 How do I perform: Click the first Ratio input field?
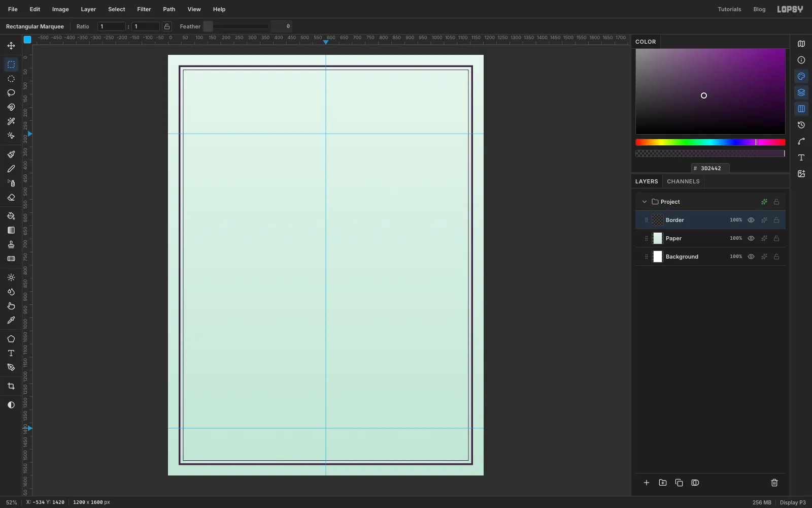(112, 26)
